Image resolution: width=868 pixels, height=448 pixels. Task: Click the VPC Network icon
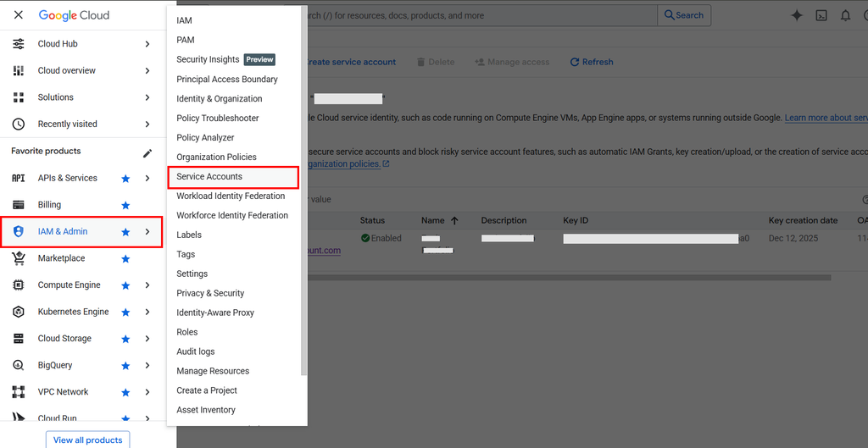[x=19, y=392]
